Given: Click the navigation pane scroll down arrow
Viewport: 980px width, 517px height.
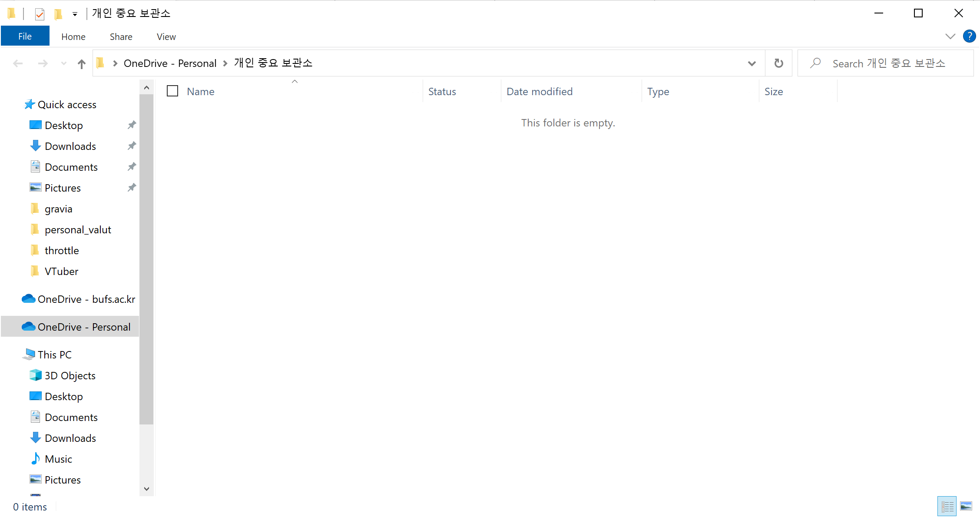Looking at the screenshot, I should click(146, 489).
